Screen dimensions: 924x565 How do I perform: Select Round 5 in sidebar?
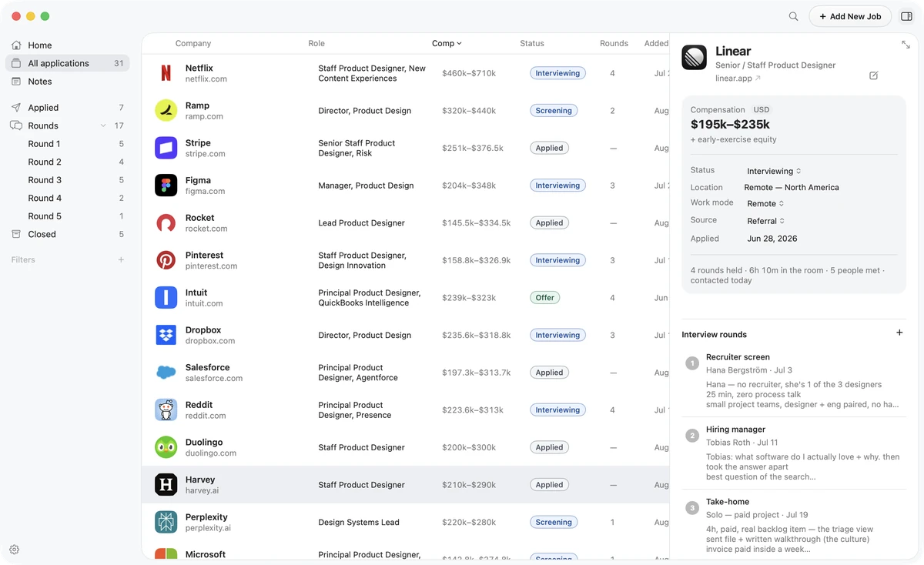click(x=68, y=216)
